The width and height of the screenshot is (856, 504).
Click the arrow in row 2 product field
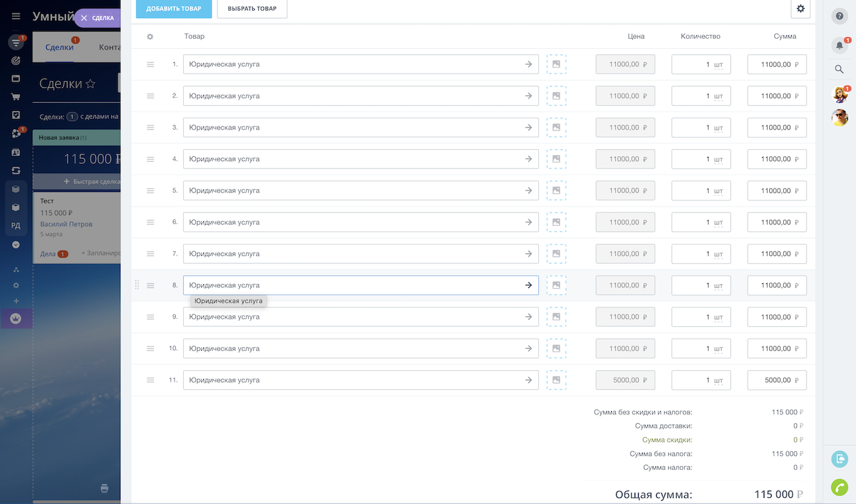pyautogui.click(x=528, y=96)
